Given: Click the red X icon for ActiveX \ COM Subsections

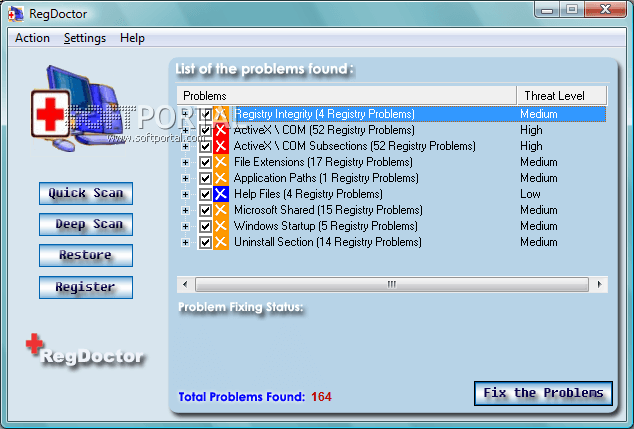Looking at the screenshot, I should [221, 146].
